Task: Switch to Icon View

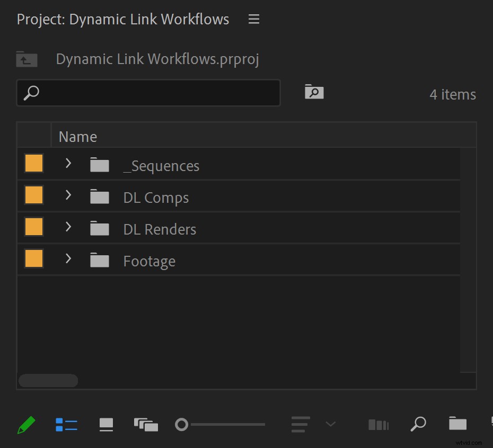Action: 106,424
